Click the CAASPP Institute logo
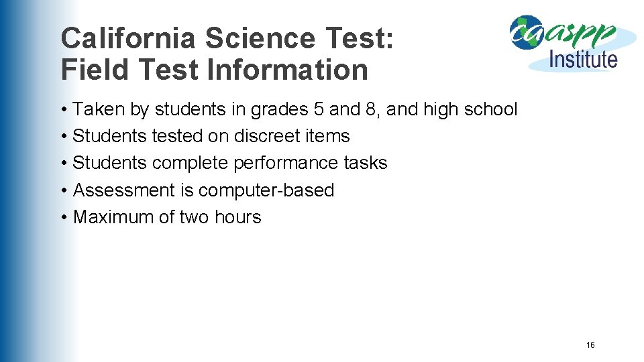This screenshot has width=644, height=362. click(x=572, y=44)
